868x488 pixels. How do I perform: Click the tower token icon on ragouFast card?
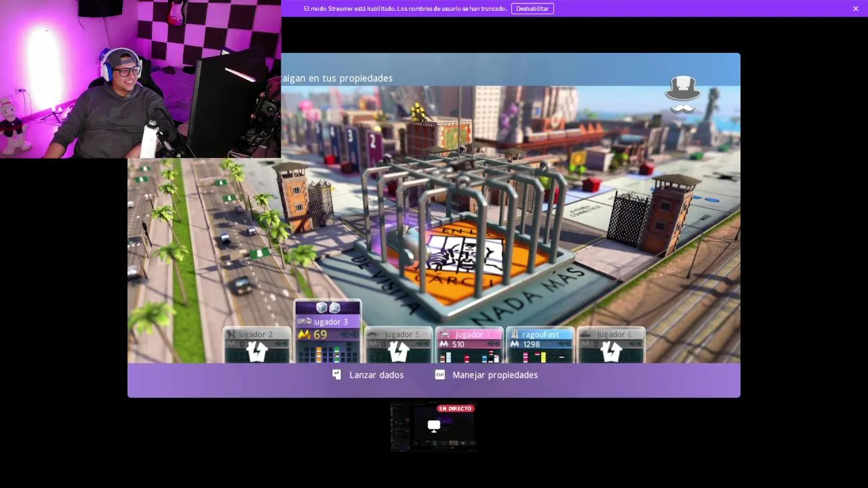(514, 334)
